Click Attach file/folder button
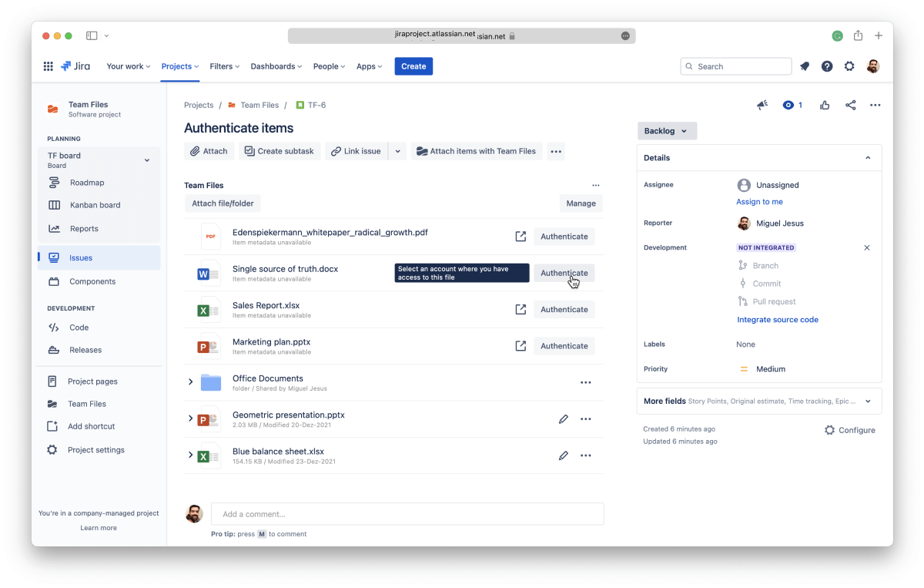The width and height of the screenshot is (924, 588). (x=223, y=203)
